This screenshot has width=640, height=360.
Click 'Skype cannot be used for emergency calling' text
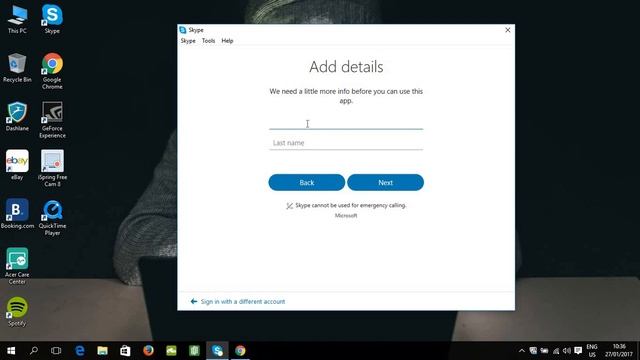[351, 205]
